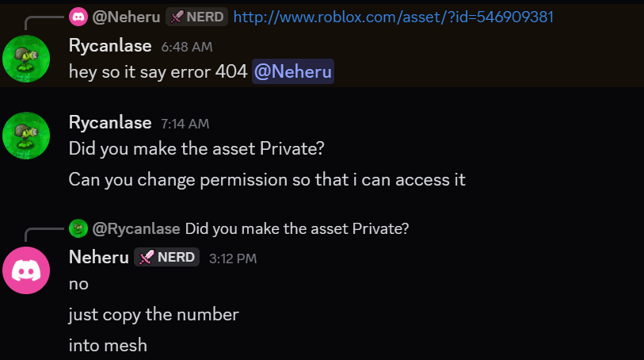Click NERD role tag in top reply preview
Viewport: 644px width, 360px height.
point(196,17)
